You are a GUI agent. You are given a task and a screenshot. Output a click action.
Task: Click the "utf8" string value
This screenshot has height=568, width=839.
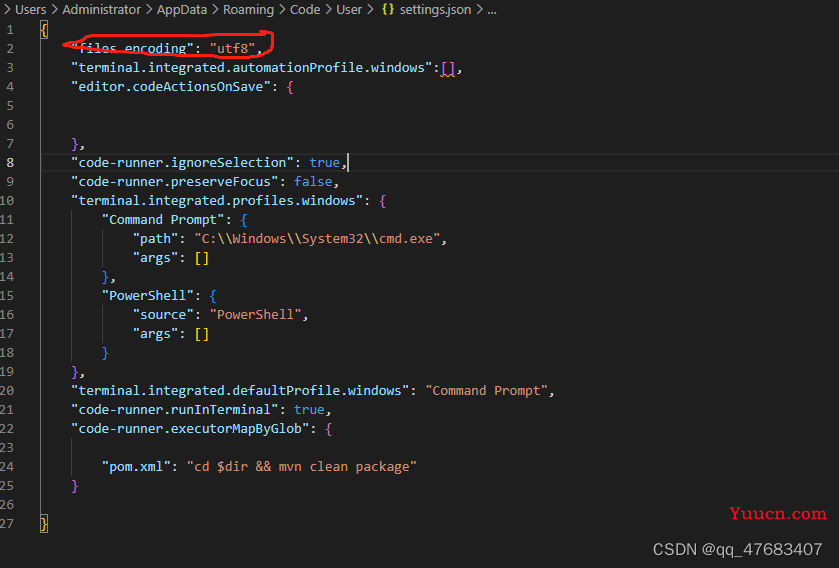(233, 49)
